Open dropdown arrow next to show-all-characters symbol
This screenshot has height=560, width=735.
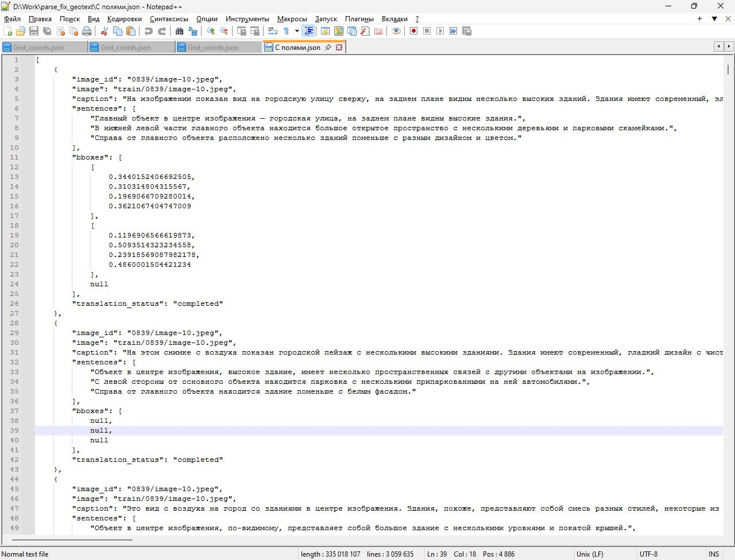click(297, 31)
